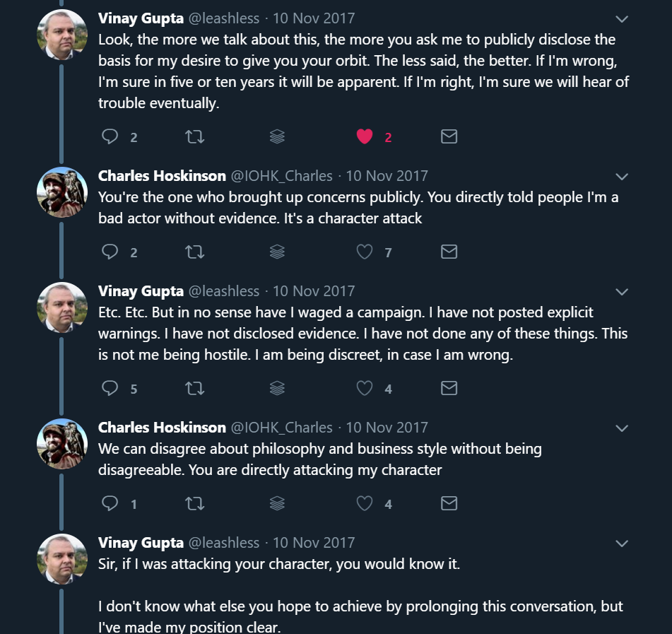The image size is (672, 634).
Task: Reply to Charles's 'disagree about philosophy' tweet
Action: click(110, 503)
